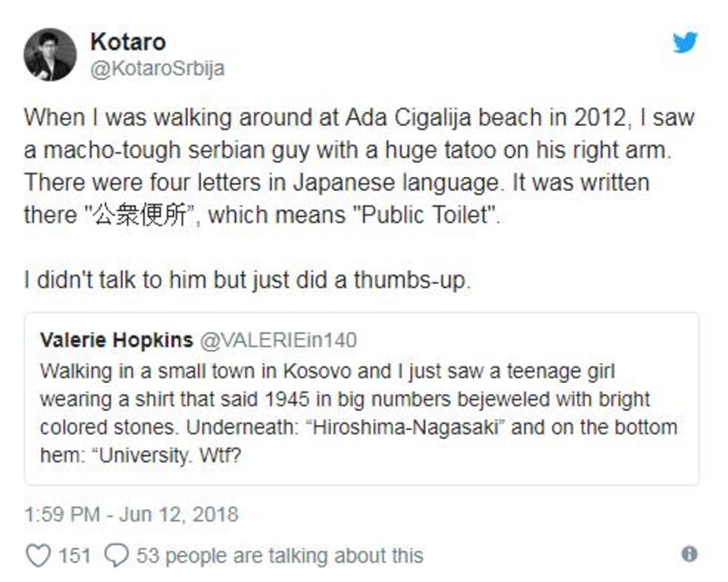
Task: Open the quoted Valerie Hopkins tweet
Action: [364, 399]
